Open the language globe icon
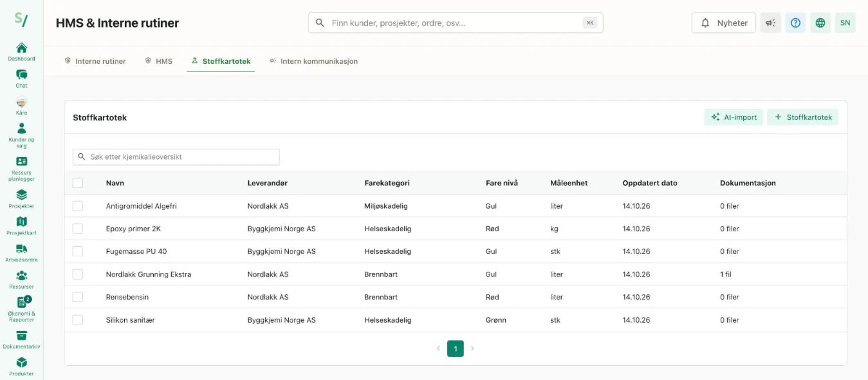Screen dimensions: 868x380 pos(820,23)
